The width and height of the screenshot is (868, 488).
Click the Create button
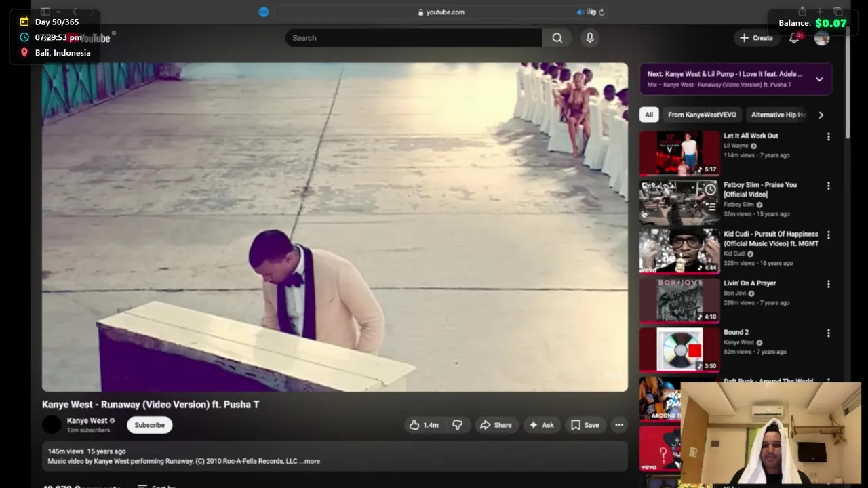756,38
